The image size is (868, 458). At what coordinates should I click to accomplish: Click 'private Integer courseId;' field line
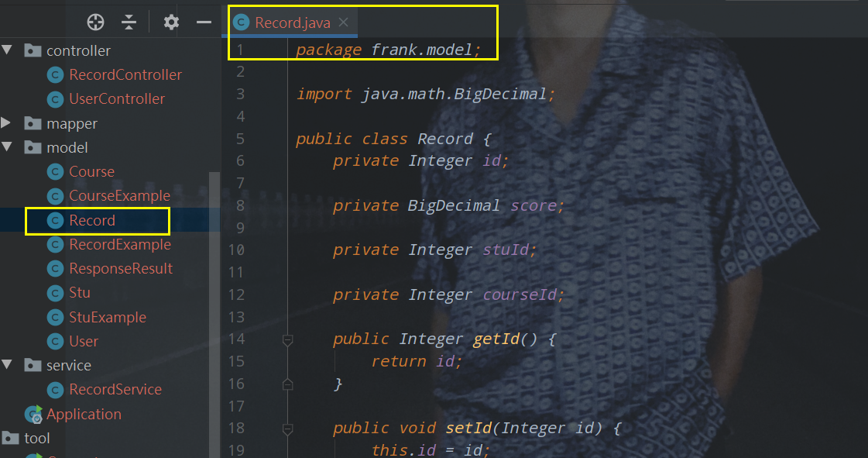(448, 294)
